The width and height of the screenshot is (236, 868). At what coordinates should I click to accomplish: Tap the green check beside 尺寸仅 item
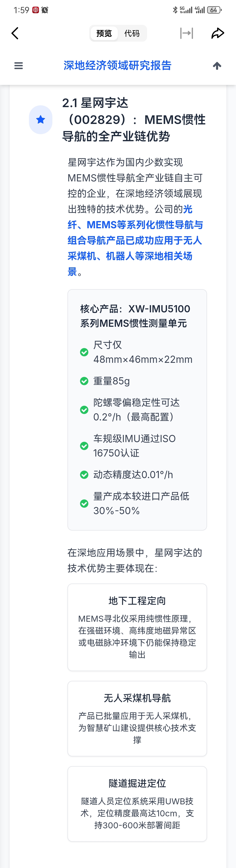84,352
